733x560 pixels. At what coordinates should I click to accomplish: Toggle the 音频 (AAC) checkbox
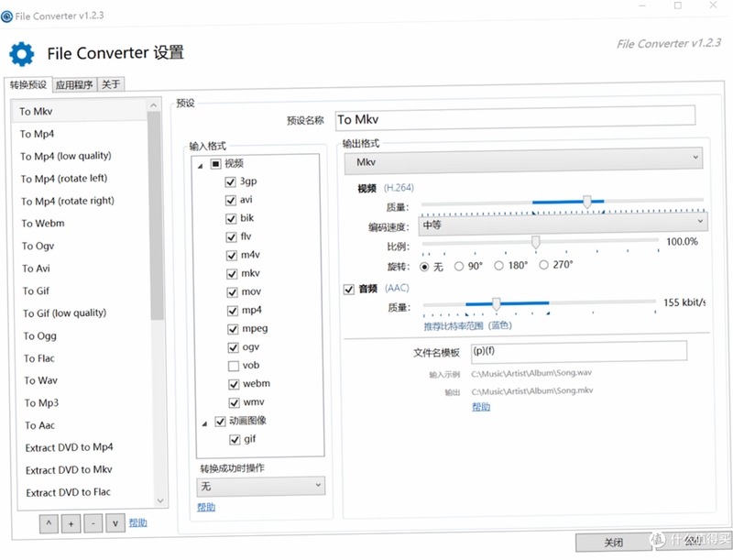pos(349,290)
